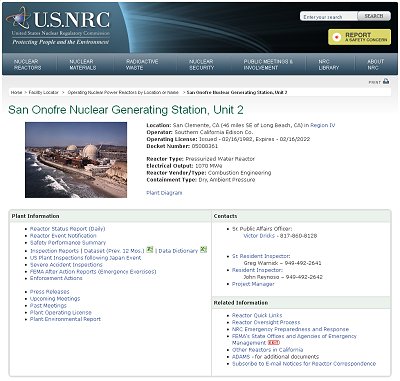
Task: Click the U.S.NRC logo
Action: click(58, 26)
